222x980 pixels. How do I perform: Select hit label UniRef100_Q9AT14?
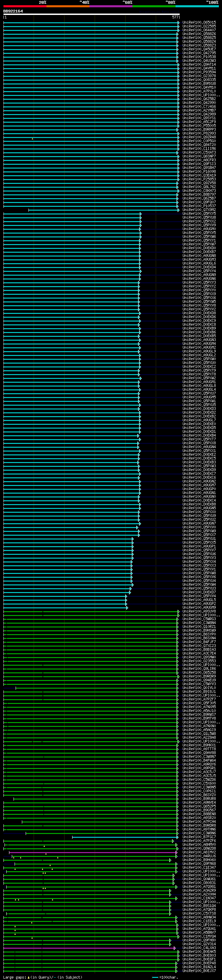point(199,65)
